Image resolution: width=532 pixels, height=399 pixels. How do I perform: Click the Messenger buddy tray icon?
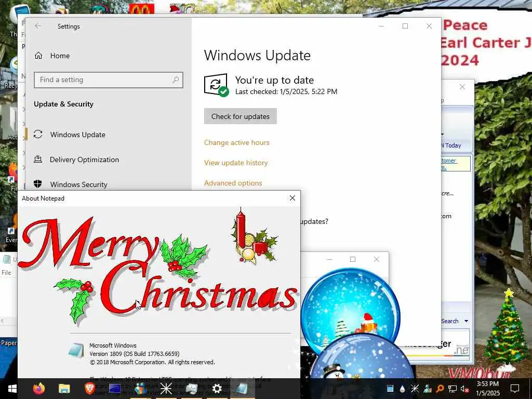[x=428, y=389]
